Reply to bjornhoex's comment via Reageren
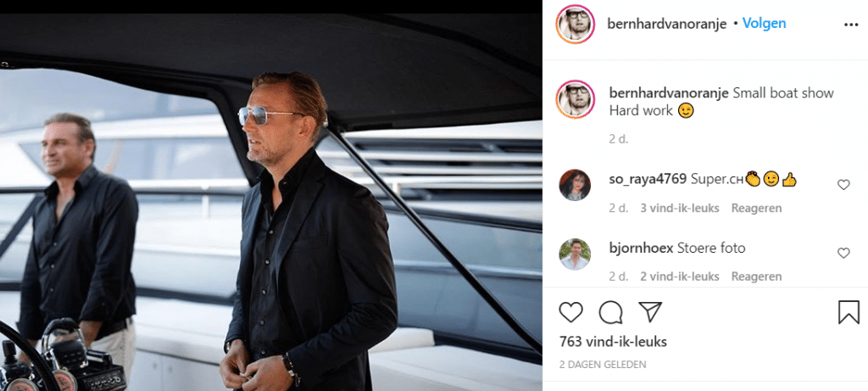 point(756,276)
